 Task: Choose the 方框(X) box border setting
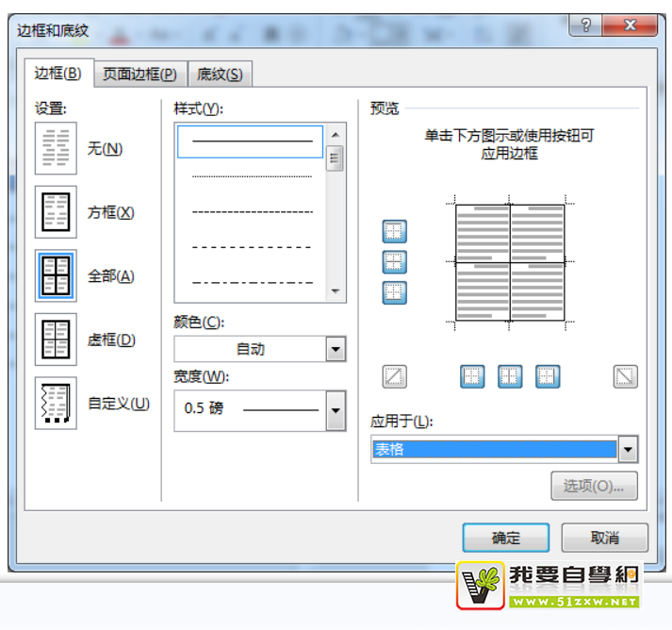[x=56, y=212]
